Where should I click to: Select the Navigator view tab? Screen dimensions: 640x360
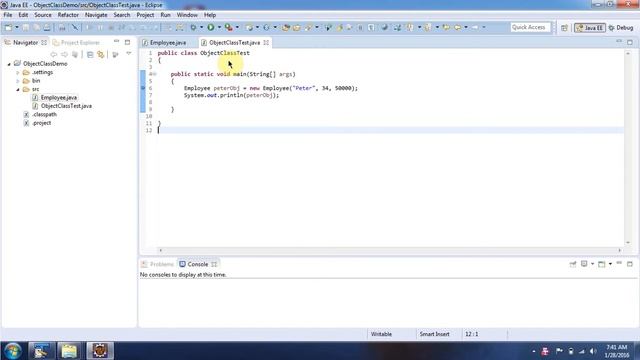pyautogui.click(x=25, y=42)
